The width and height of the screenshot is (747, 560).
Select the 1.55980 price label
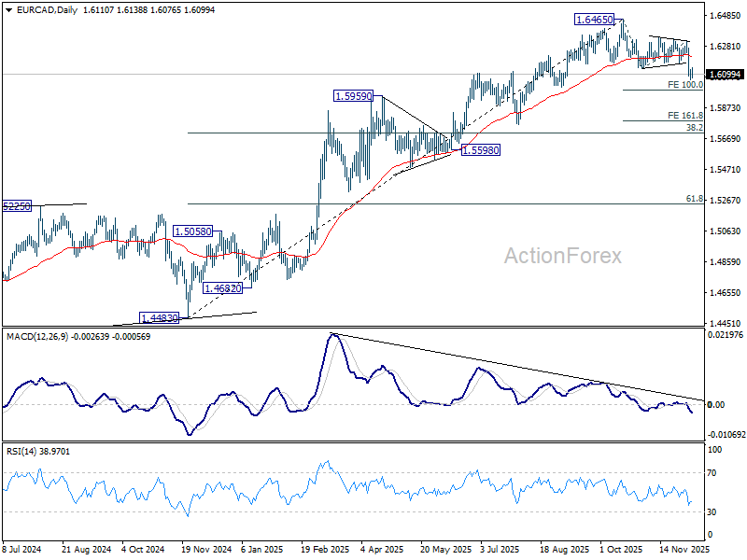pyautogui.click(x=481, y=150)
